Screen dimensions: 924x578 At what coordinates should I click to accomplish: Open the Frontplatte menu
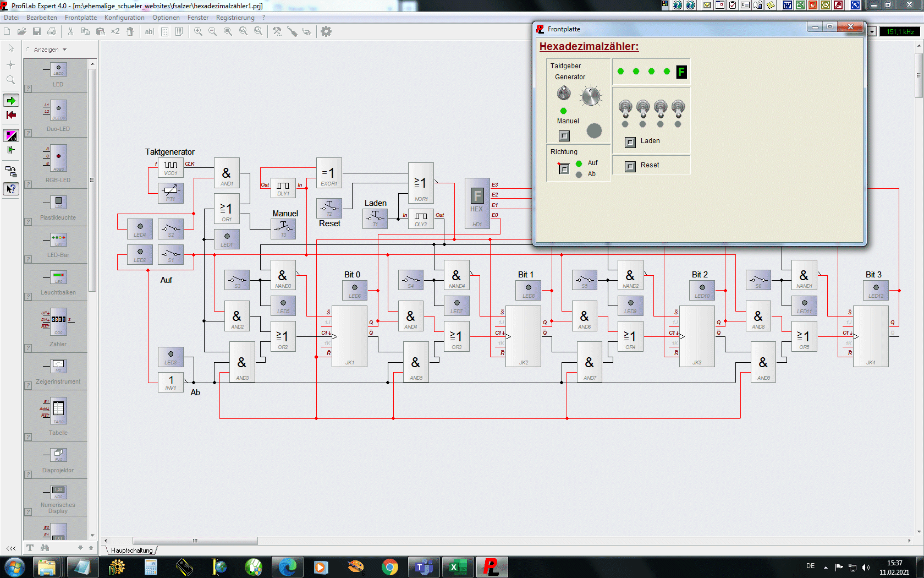(x=81, y=18)
